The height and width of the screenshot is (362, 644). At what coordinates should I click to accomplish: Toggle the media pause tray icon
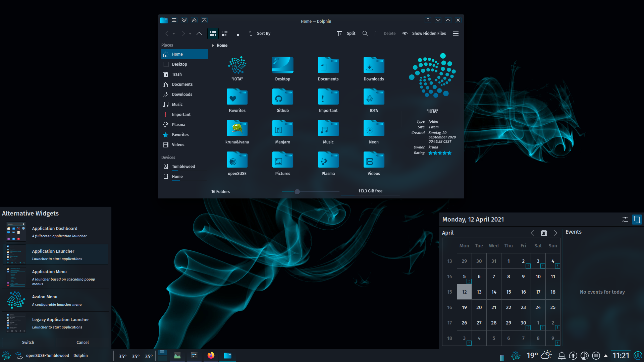point(596,356)
